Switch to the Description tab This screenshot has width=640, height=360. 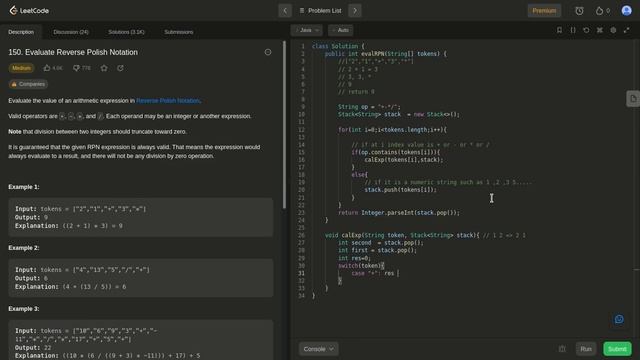21,32
